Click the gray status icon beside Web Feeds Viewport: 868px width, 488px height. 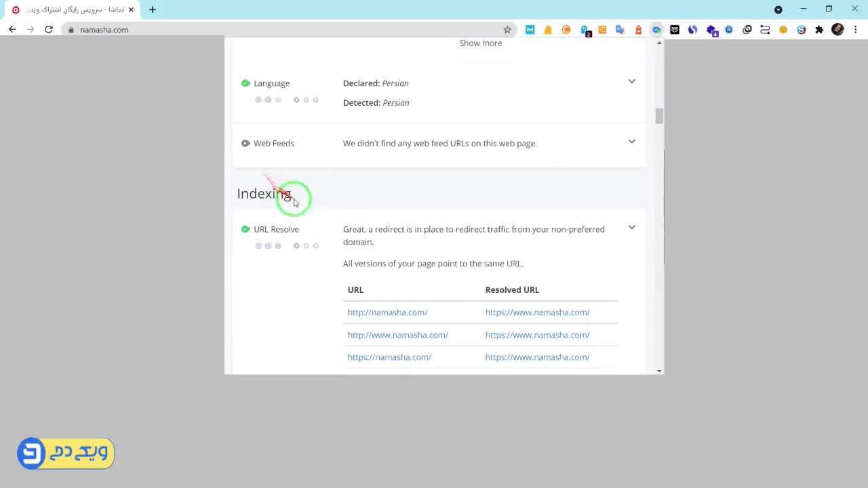(245, 144)
